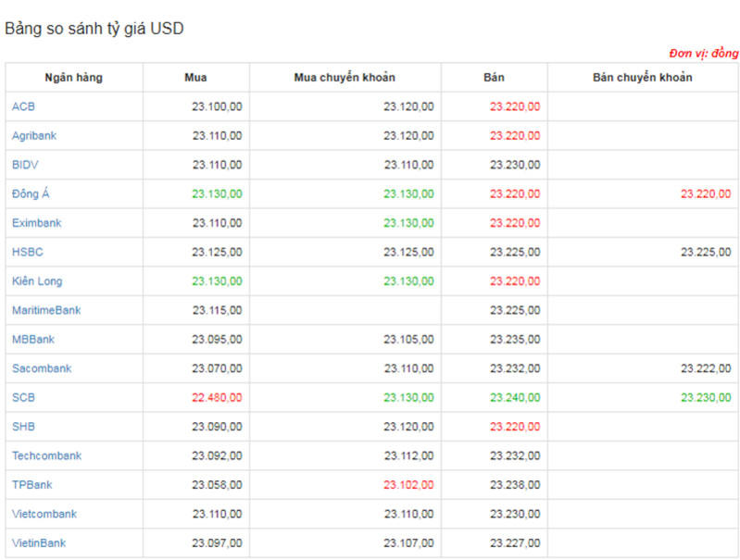Click the TPBank link
The image size is (740, 560).
(x=32, y=485)
